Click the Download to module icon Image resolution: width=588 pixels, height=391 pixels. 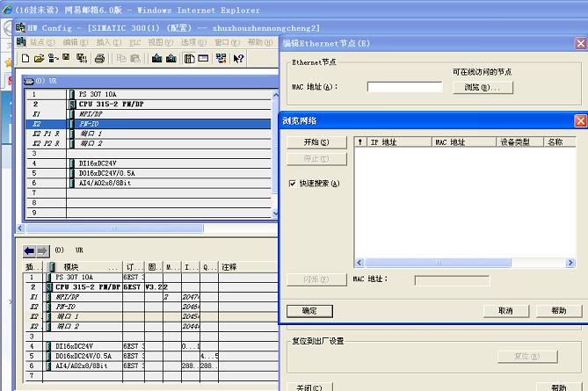[x=157, y=58]
